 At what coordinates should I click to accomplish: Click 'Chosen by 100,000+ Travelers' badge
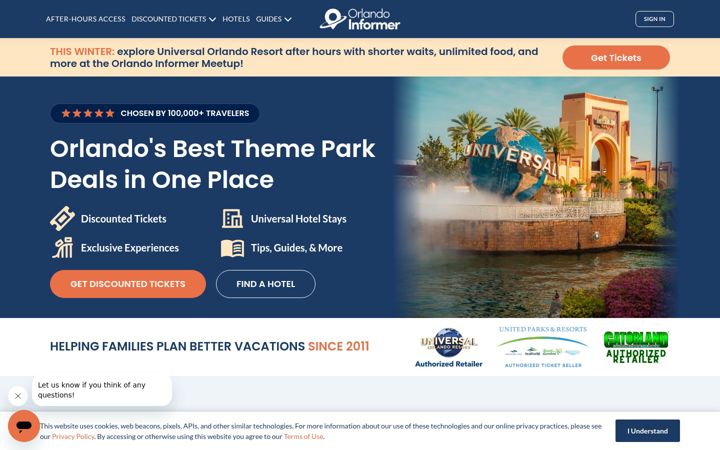(x=155, y=113)
